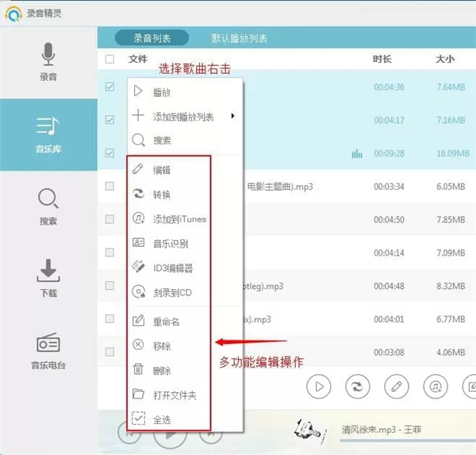476x455 pixels.
Task: Select the track ending in tleg).mp3
Action: click(x=286, y=286)
